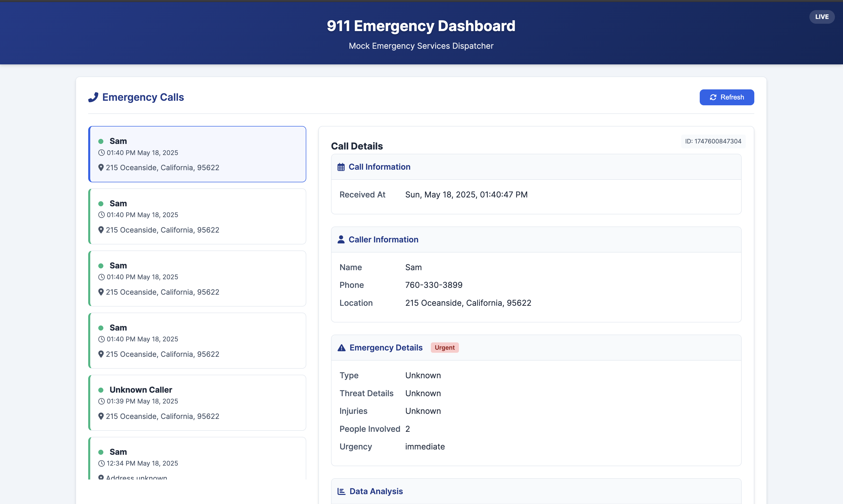Click the calendar icon next to Call Information
843x504 pixels.
[341, 167]
